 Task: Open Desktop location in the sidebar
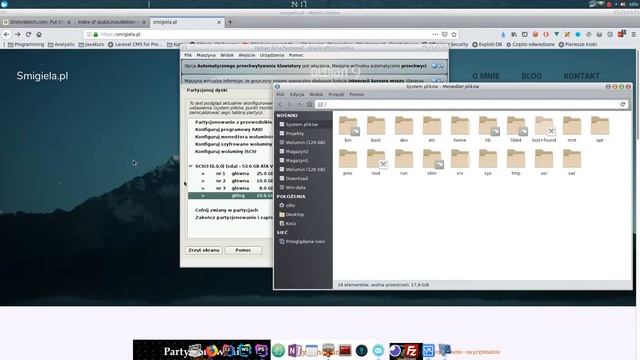coord(304,214)
